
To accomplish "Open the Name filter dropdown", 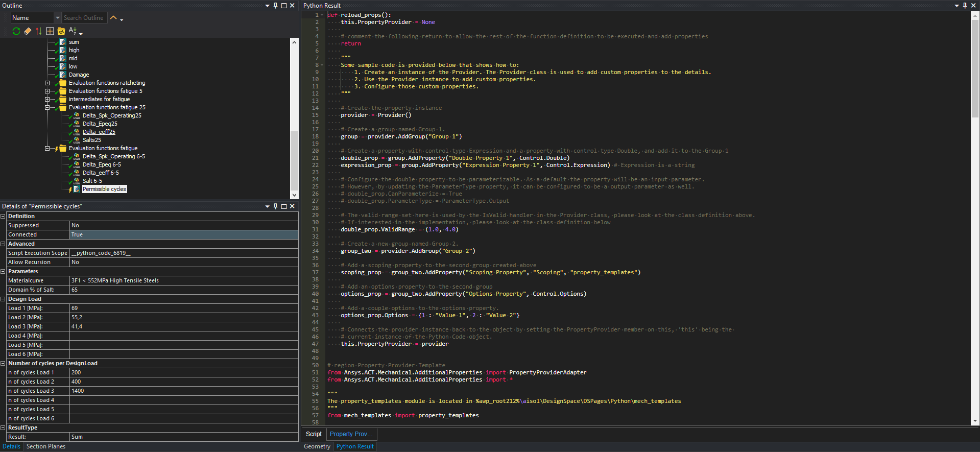I will coord(58,18).
